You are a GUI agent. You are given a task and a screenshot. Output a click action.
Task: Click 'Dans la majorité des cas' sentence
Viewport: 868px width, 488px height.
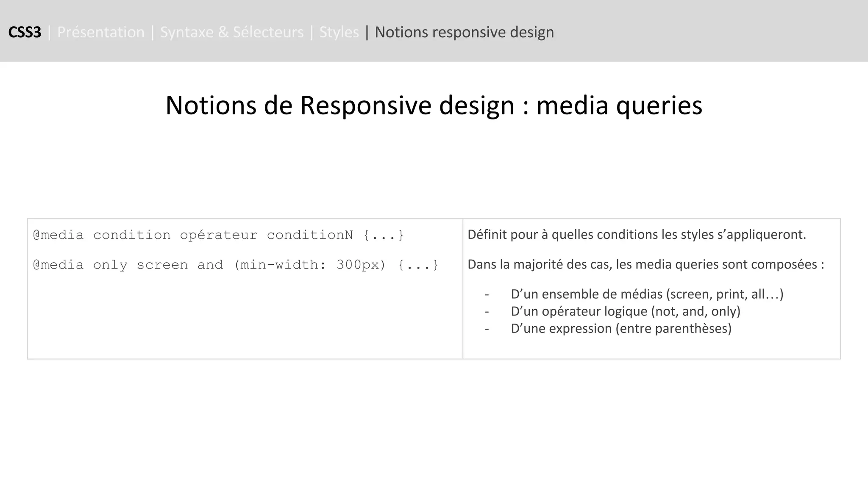point(646,264)
